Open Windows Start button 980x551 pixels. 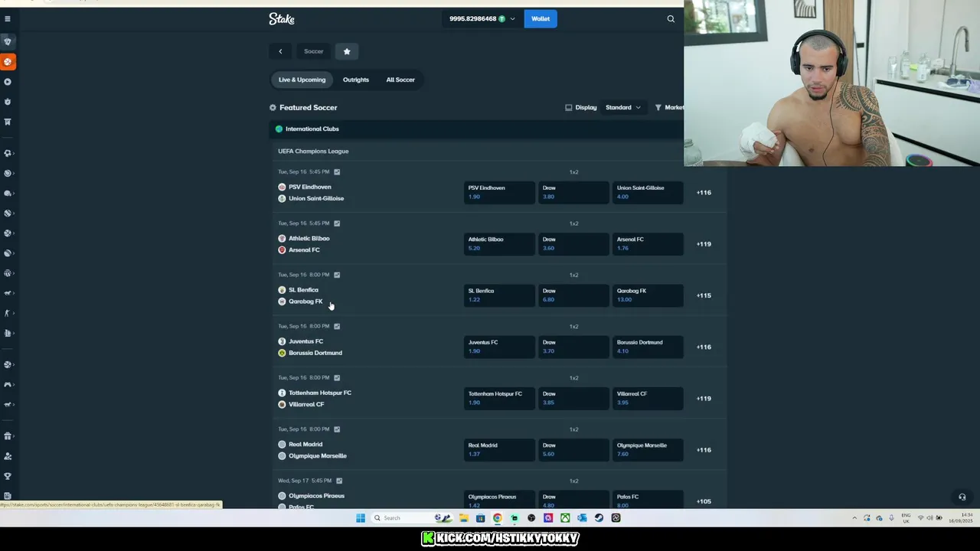[361, 518]
